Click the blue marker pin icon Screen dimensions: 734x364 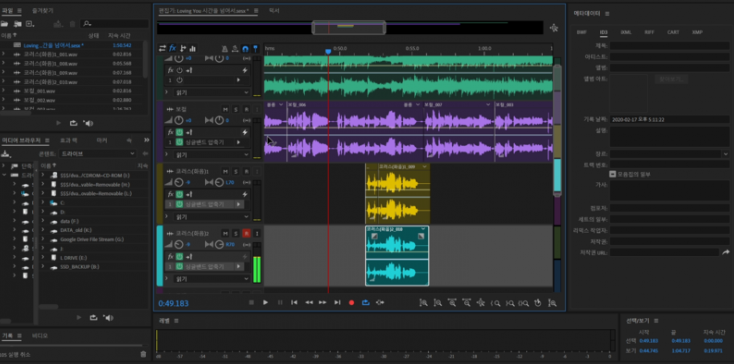(255, 48)
